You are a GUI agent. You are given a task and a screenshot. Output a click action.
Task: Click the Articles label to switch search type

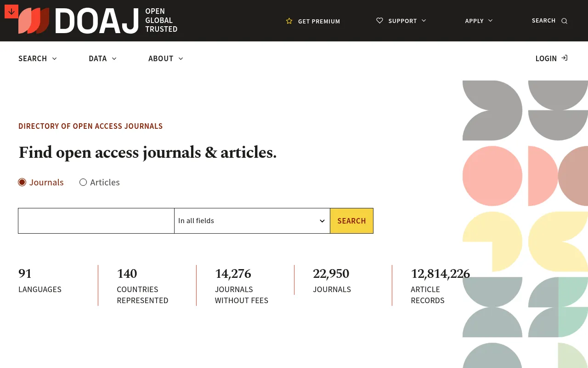(105, 182)
